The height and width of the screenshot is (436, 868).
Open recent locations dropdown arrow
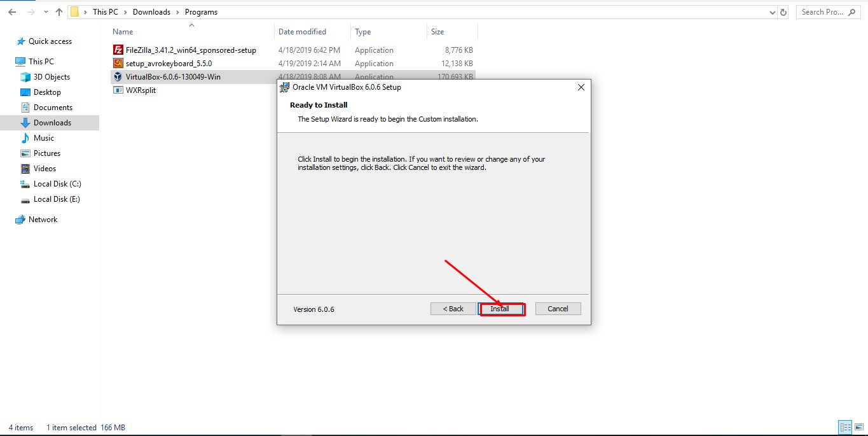point(46,12)
